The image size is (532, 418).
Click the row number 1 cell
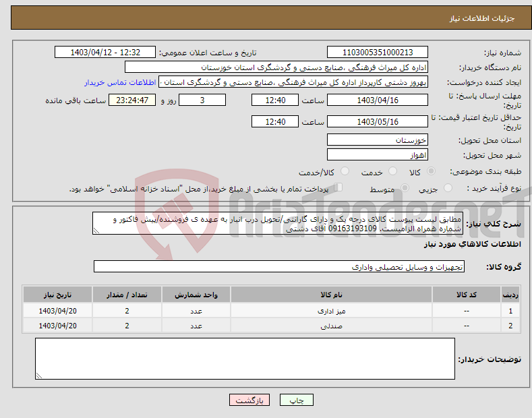pyautogui.click(x=510, y=311)
